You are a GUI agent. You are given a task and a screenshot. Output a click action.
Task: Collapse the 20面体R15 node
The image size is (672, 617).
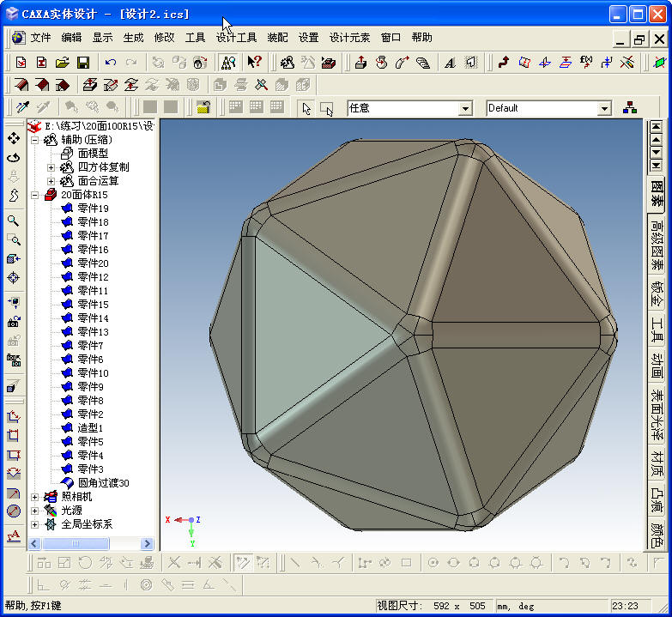(35, 195)
